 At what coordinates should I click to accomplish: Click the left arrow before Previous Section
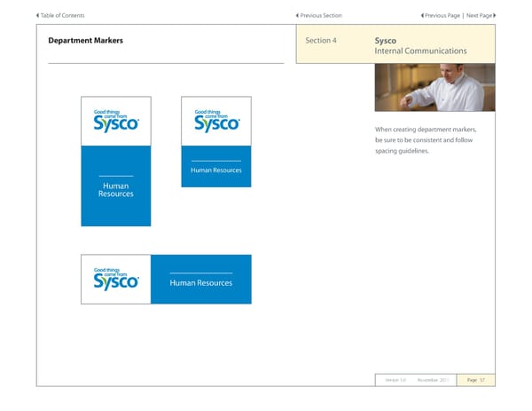[x=296, y=16]
